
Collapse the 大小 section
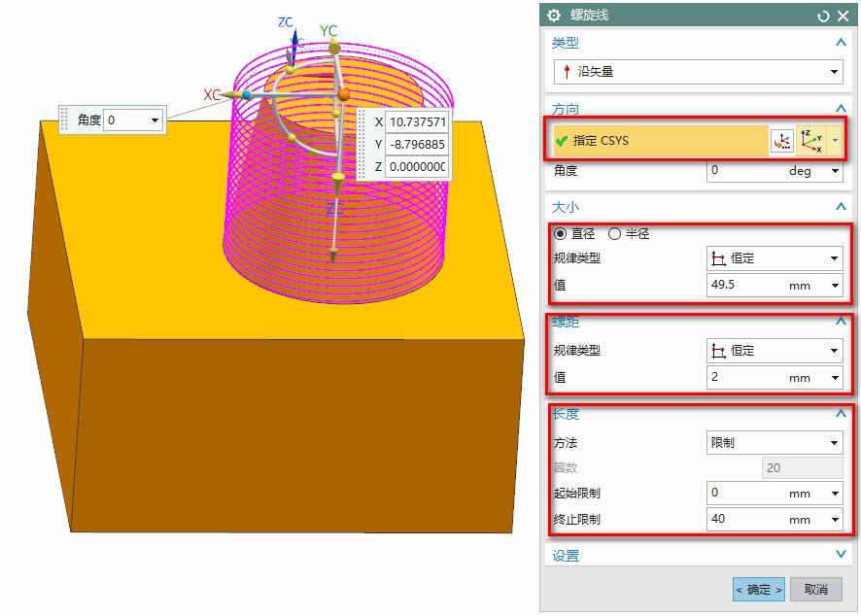[x=841, y=207]
